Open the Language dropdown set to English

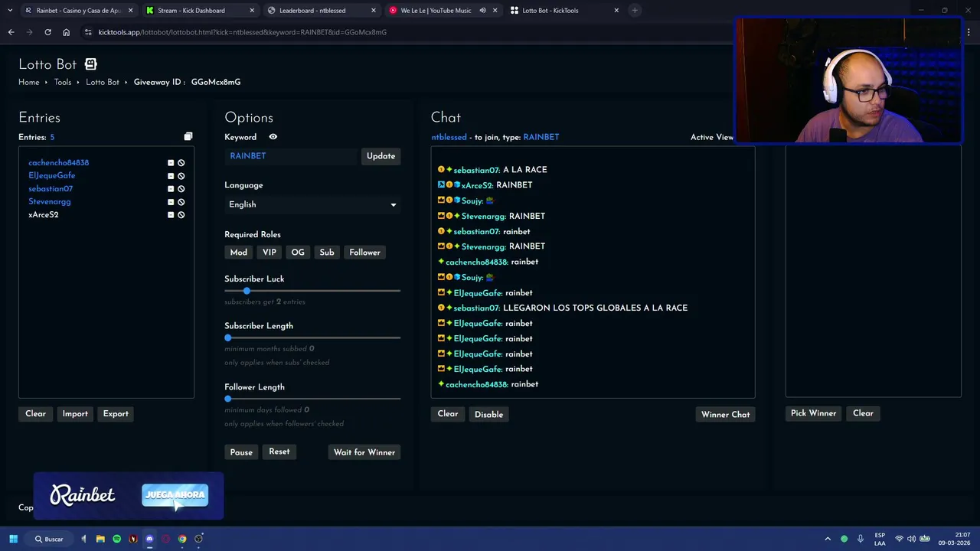312,204
